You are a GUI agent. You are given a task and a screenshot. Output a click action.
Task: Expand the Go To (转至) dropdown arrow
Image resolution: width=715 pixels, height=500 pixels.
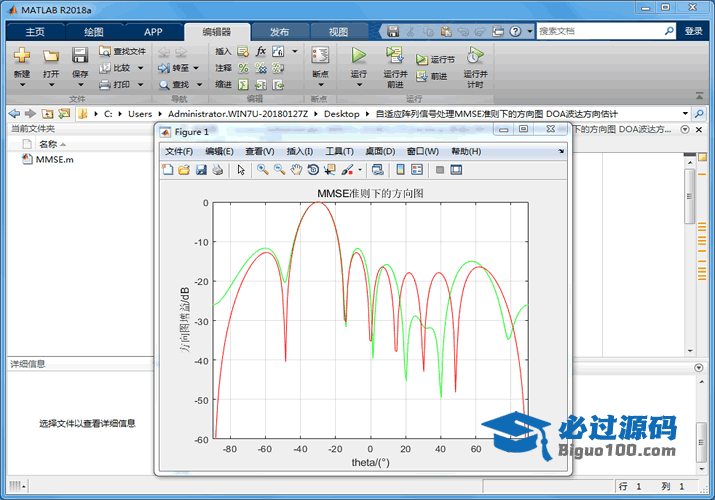[196, 68]
